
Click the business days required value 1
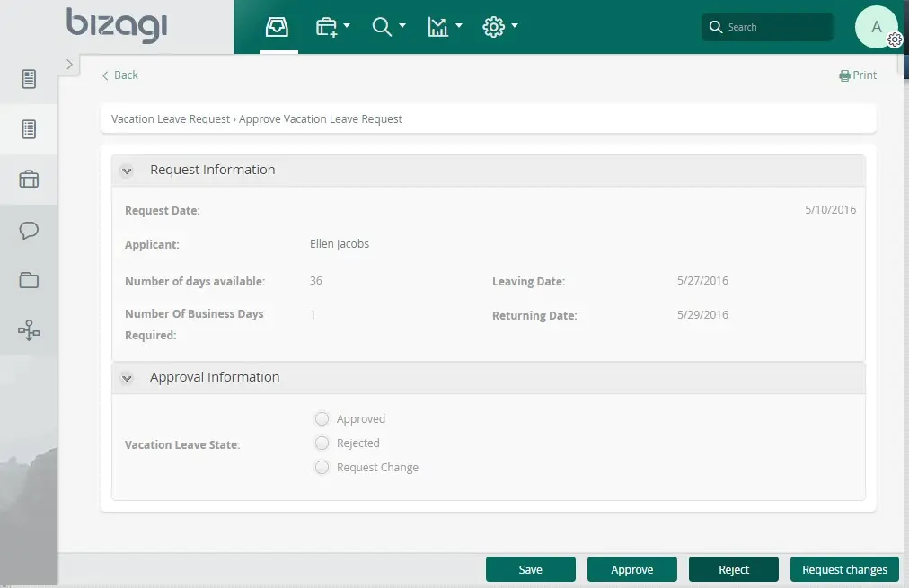(313, 314)
